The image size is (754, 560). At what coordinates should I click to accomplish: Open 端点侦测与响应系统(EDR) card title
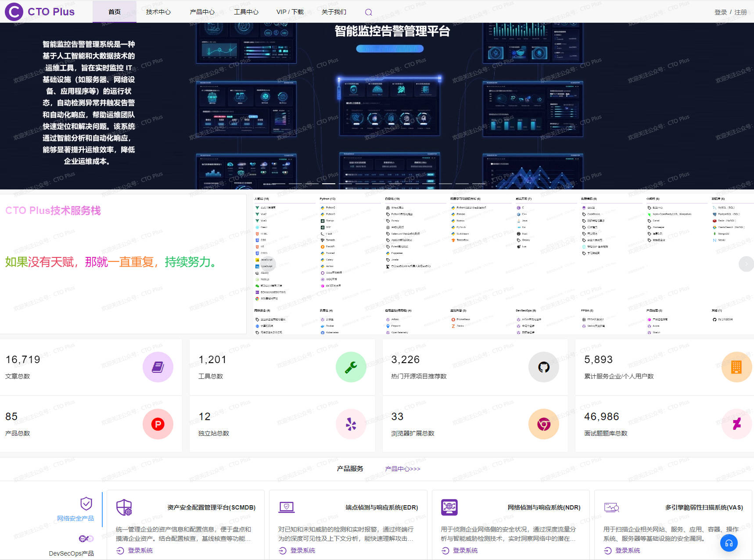381,507
